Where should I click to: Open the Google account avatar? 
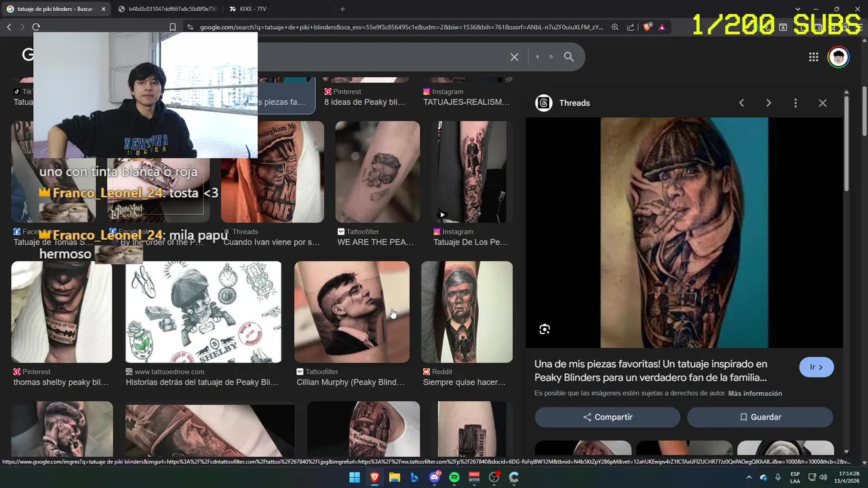[x=839, y=57]
